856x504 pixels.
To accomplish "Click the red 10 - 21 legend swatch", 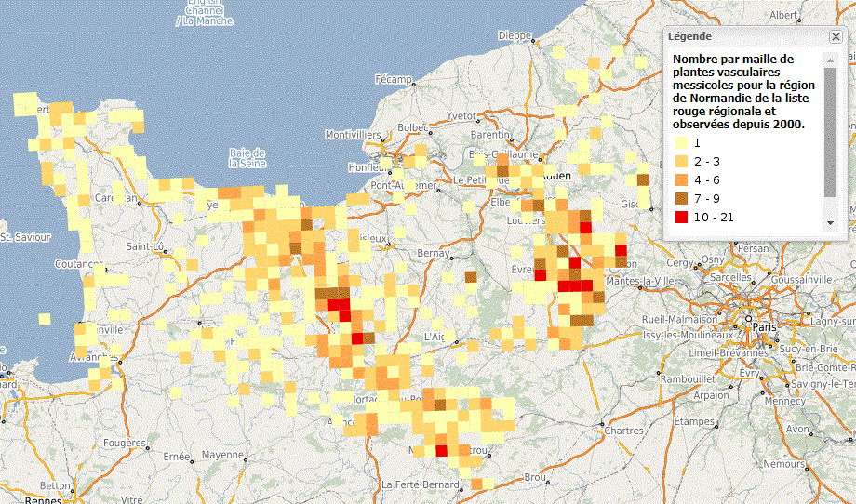I will tap(681, 218).
